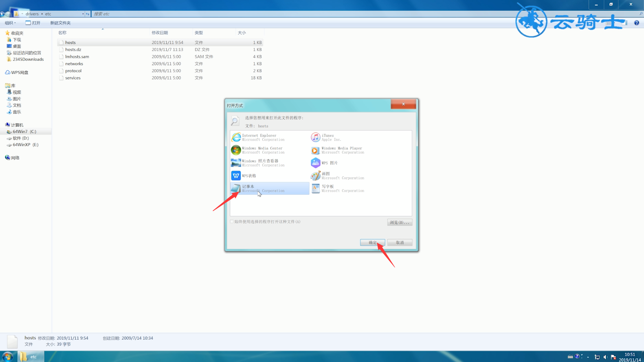Pick Windows Media Player from the programs

(x=349, y=150)
